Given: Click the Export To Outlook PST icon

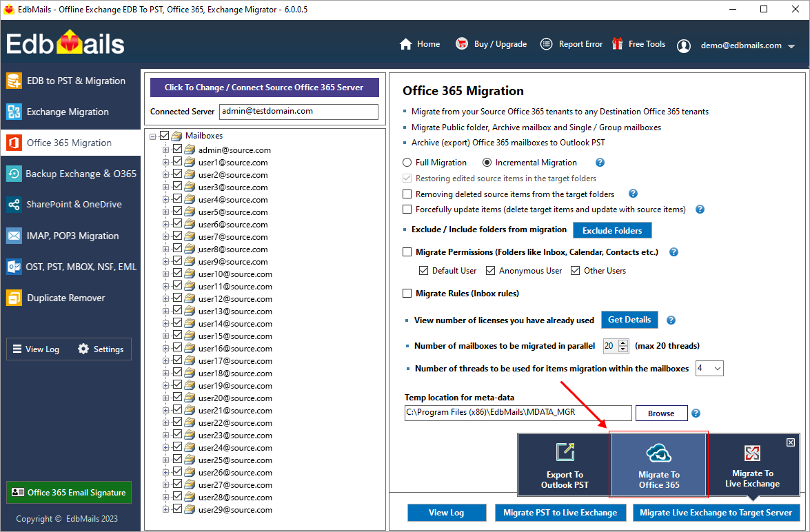Looking at the screenshot, I should 565,452.
